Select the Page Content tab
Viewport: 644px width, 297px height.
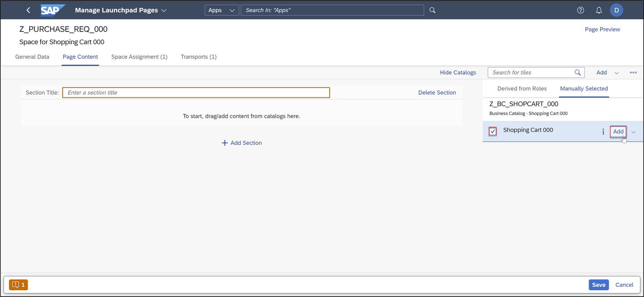click(x=80, y=57)
